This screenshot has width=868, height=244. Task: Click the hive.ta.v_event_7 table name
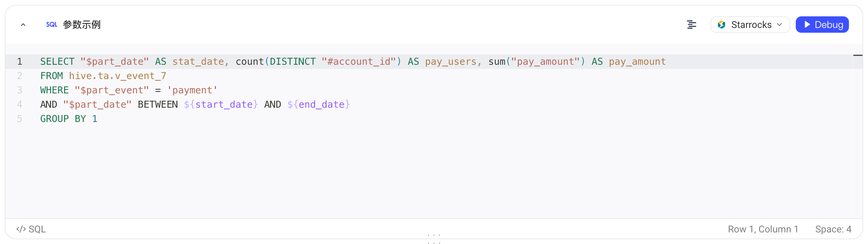tap(118, 76)
